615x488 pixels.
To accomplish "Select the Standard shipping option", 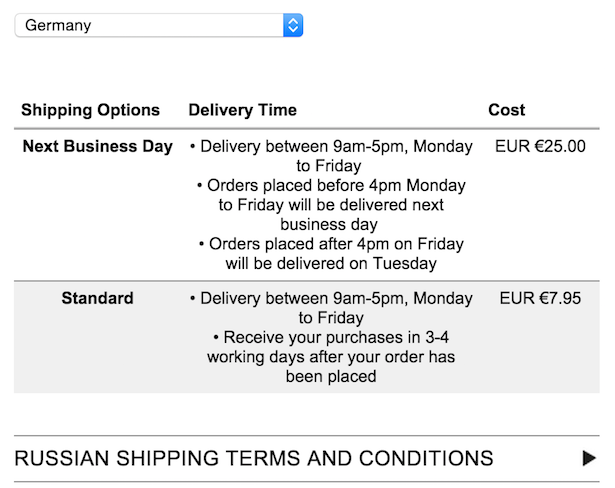I will [x=97, y=298].
